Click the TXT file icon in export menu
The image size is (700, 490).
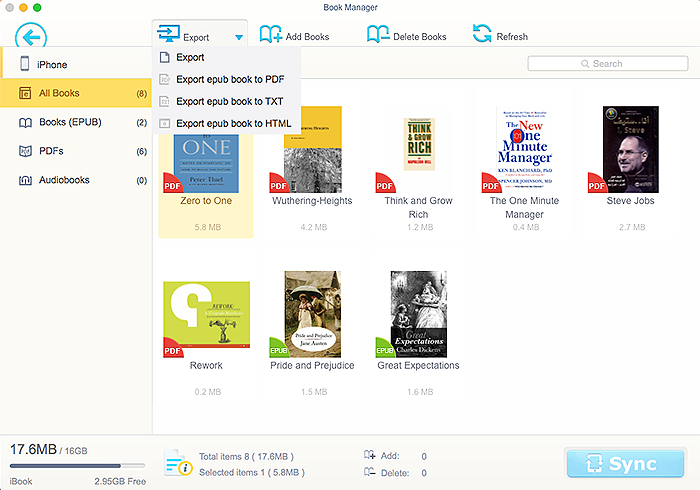click(165, 101)
